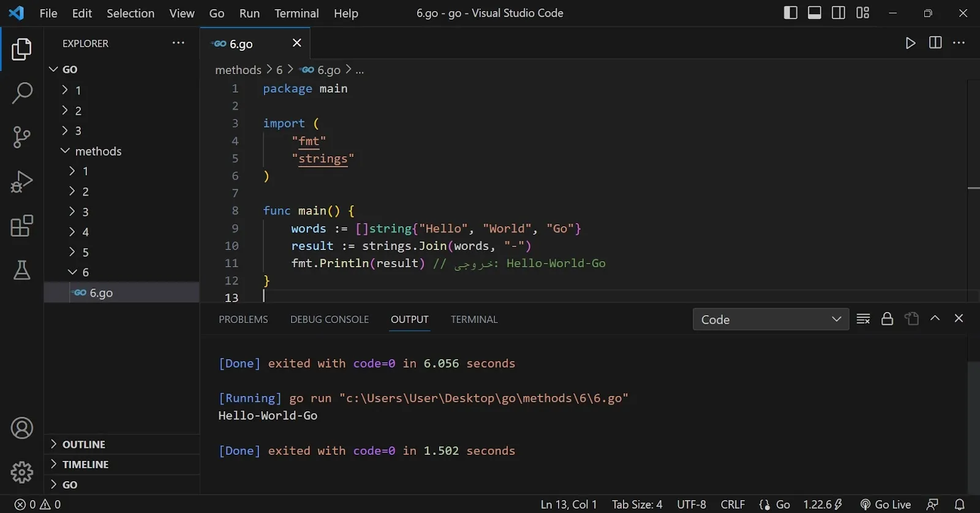980x513 pixels.
Task: Change the Tab Size: 4 indentation setting
Action: coord(637,504)
